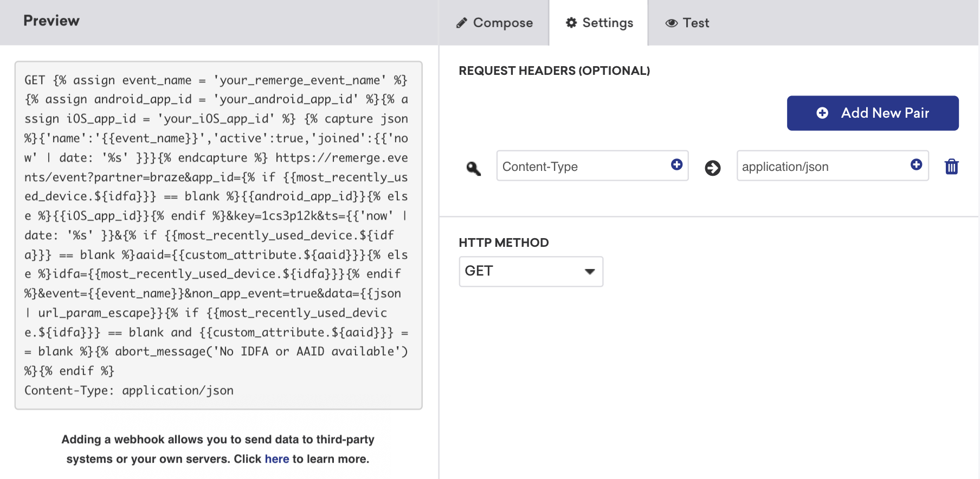The image size is (980, 479).
Task: Switch to the Settings tab
Action: click(x=599, y=23)
